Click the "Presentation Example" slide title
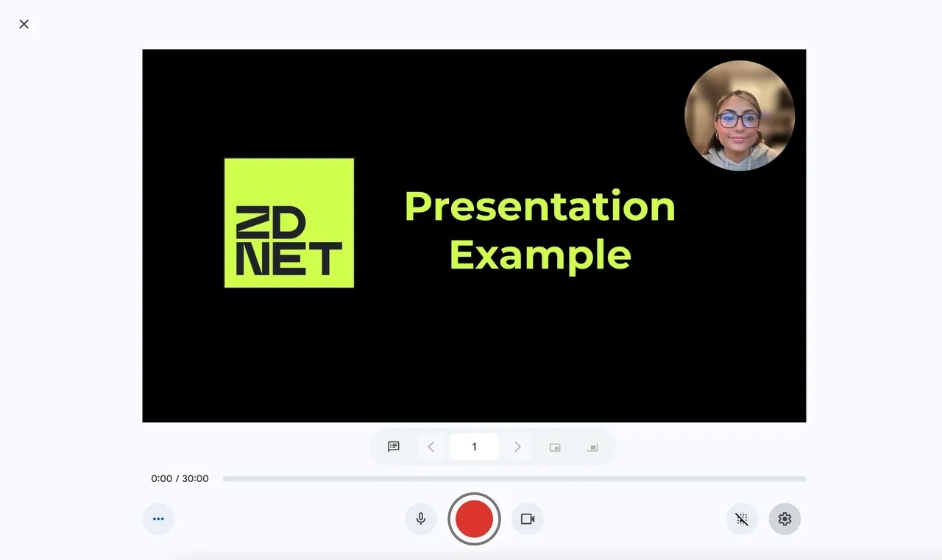Screen dimensions: 942x560 coord(540,230)
